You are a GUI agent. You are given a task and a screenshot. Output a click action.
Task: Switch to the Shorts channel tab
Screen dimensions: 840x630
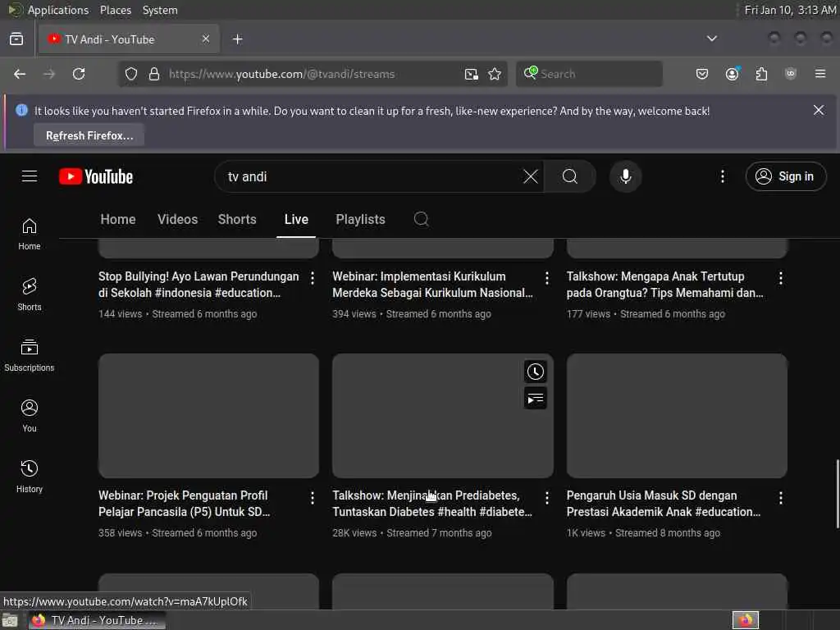237,219
